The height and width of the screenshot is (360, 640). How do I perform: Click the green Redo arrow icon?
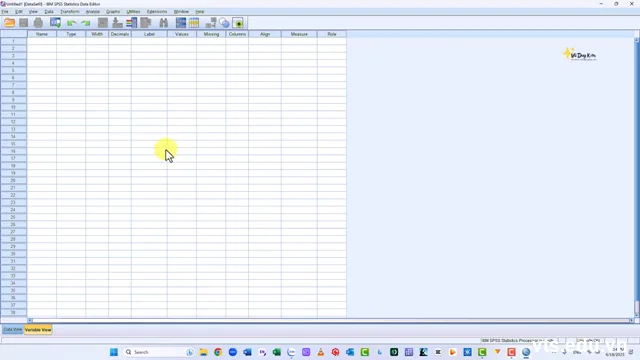coord(86,23)
